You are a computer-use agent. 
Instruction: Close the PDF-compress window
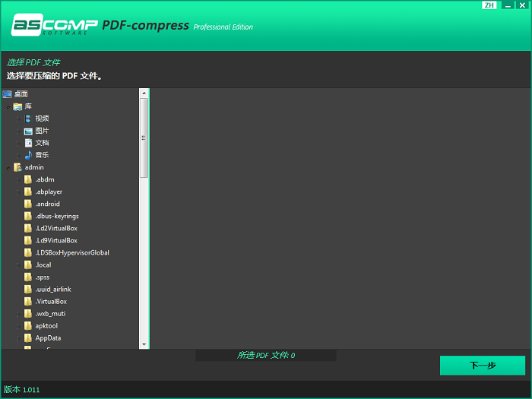pos(523,5)
